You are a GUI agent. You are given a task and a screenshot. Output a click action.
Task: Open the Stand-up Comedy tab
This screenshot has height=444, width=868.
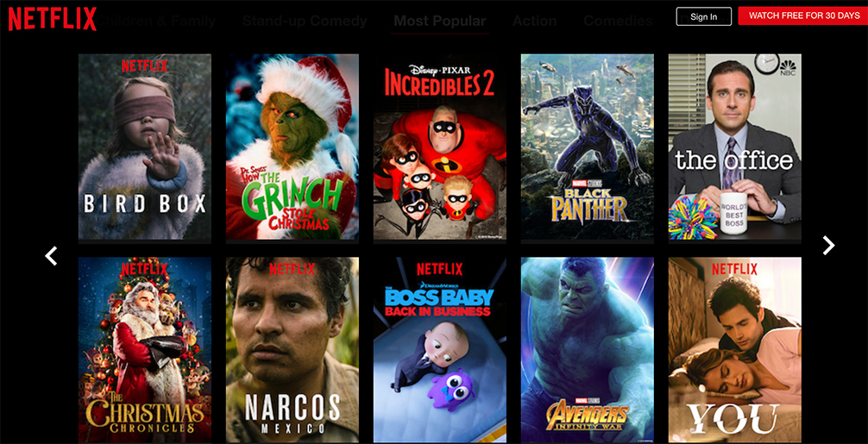coord(305,22)
